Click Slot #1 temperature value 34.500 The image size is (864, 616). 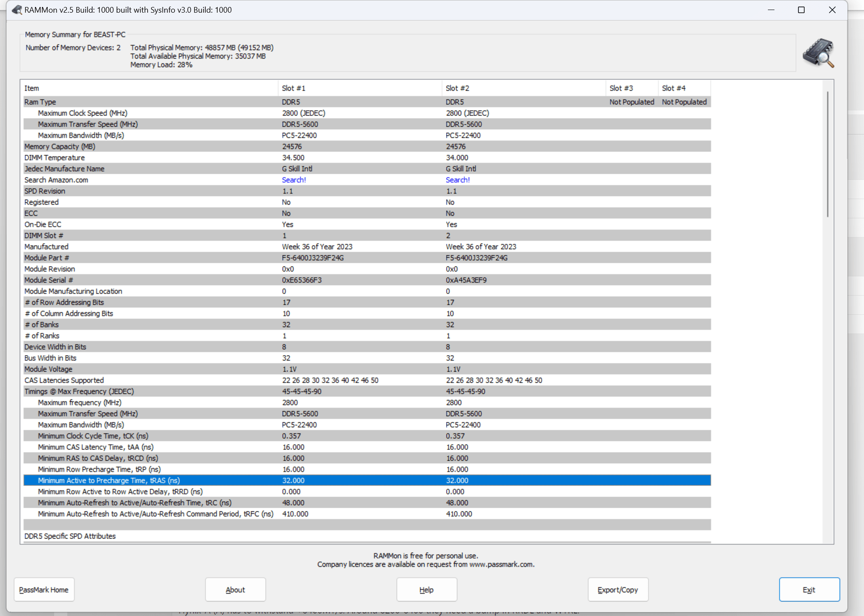(293, 158)
